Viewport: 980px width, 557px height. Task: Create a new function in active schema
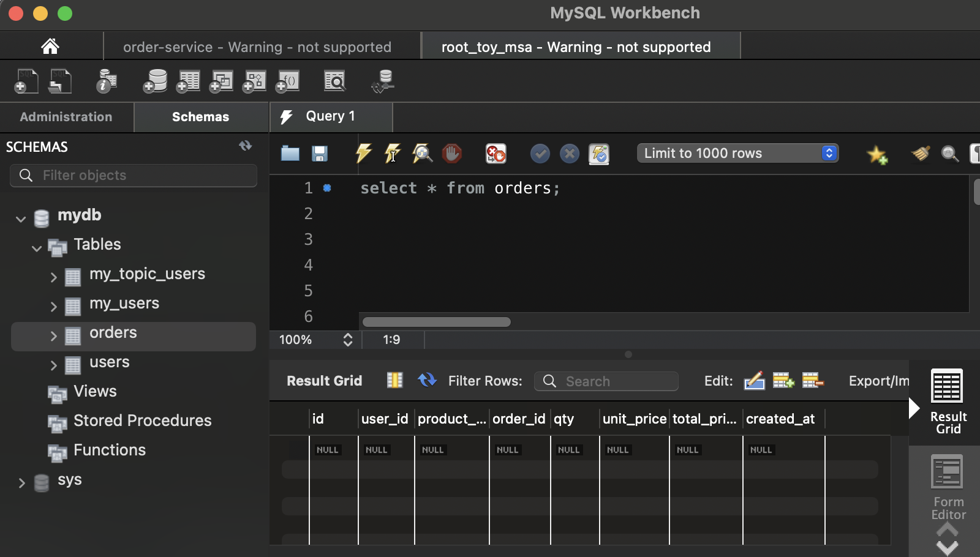pos(287,81)
